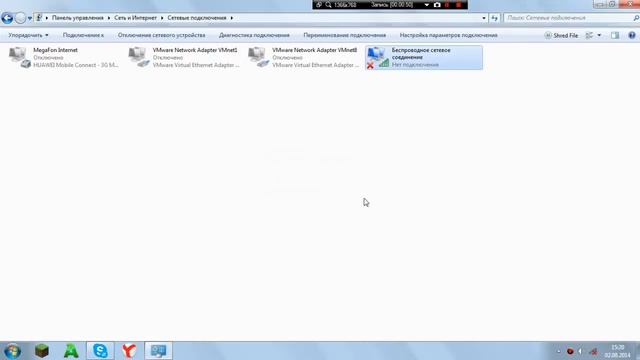Open the network tray icon
640x360 pixels.
point(593,351)
